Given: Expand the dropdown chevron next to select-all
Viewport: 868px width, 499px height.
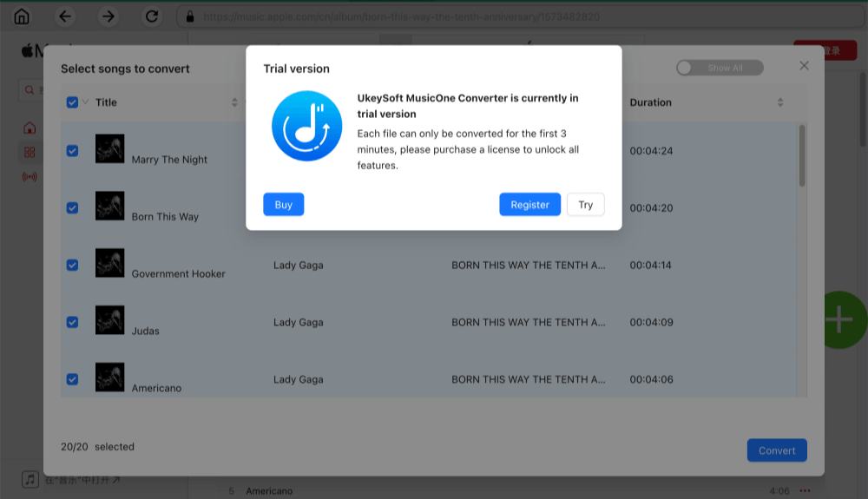Looking at the screenshot, I should pos(85,102).
